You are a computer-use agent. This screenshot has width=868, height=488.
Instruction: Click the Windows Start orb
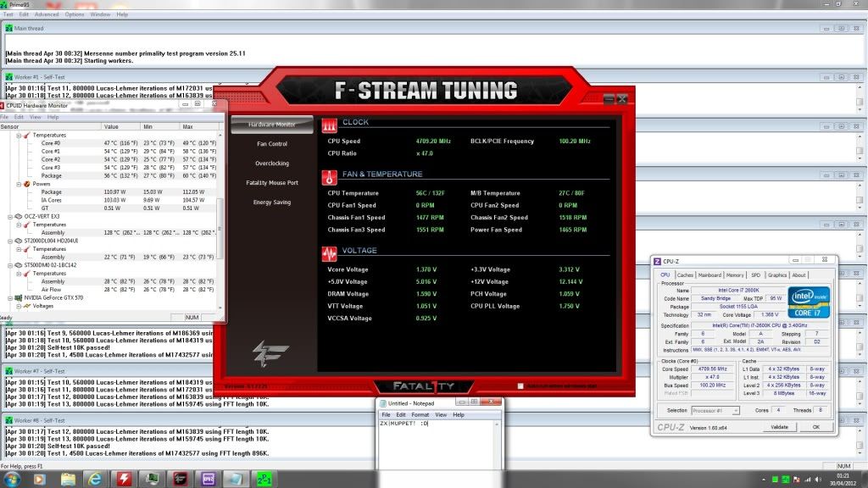[12, 480]
